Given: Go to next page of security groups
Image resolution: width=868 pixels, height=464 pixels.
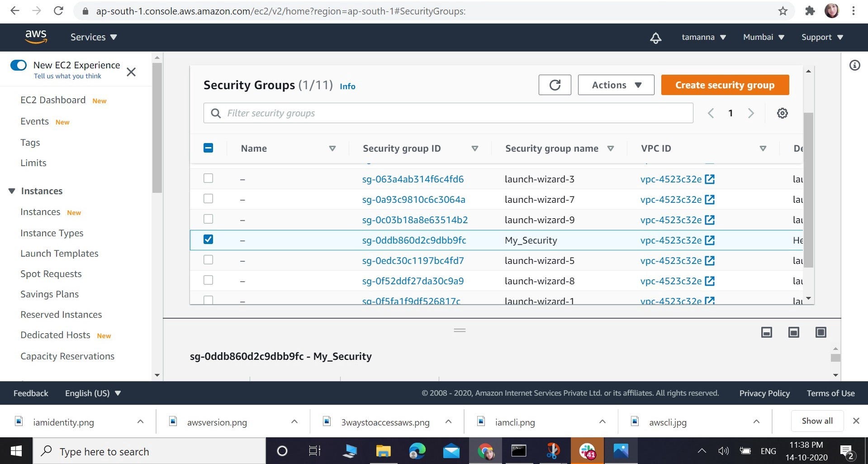Looking at the screenshot, I should coord(751,113).
